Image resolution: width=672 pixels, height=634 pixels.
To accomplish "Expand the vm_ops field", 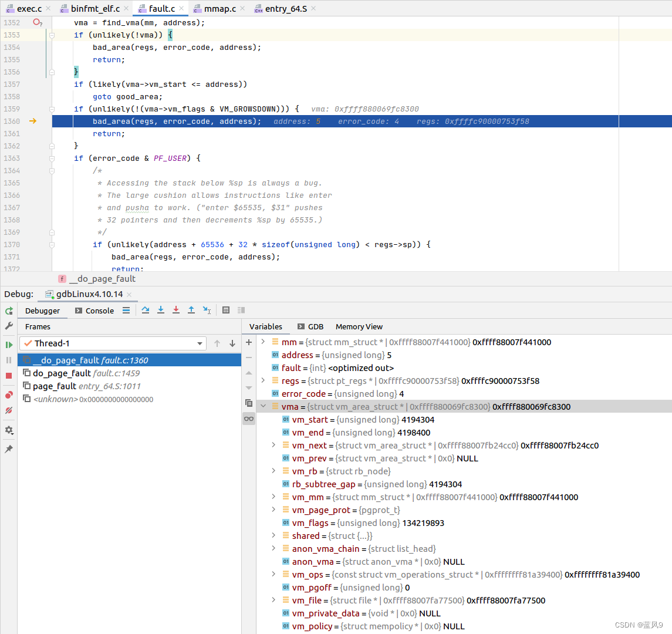I will tap(273, 574).
